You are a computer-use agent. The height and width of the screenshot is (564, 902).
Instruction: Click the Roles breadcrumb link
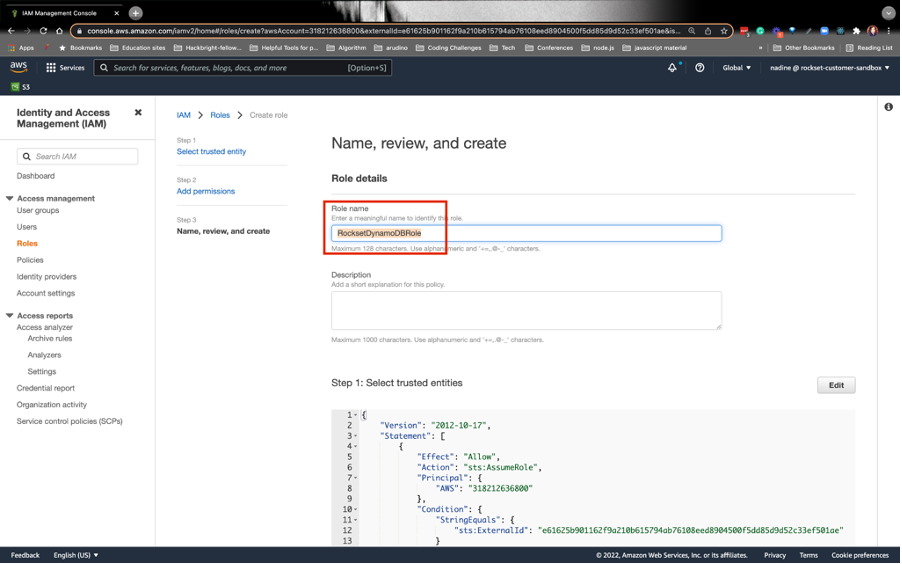[x=220, y=115]
